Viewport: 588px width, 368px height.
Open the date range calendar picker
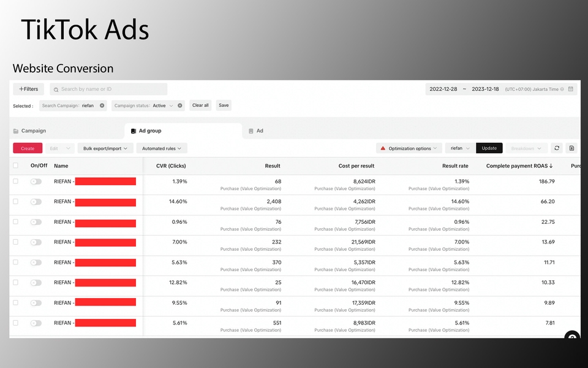[x=572, y=88]
